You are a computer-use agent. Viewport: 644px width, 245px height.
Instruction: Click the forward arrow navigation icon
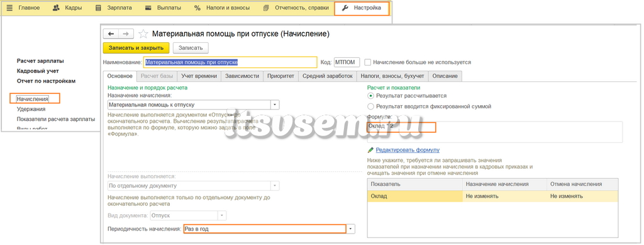pyautogui.click(x=126, y=34)
